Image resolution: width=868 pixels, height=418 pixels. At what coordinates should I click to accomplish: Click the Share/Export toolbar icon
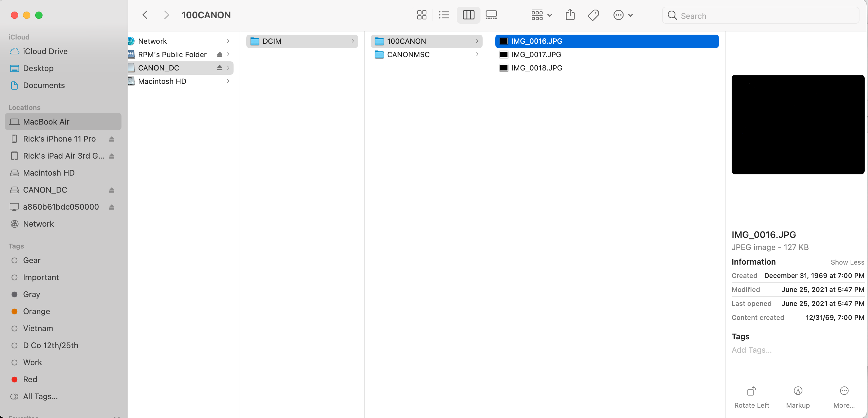click(570, 15)
